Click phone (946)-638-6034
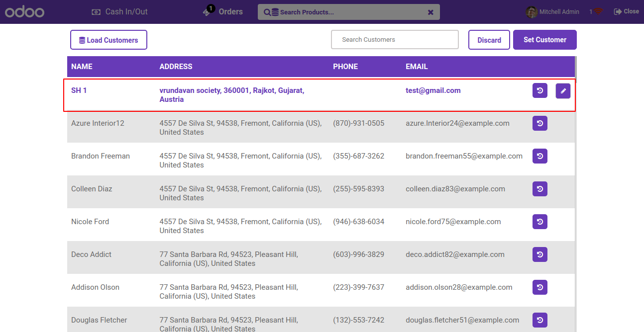 358,222
